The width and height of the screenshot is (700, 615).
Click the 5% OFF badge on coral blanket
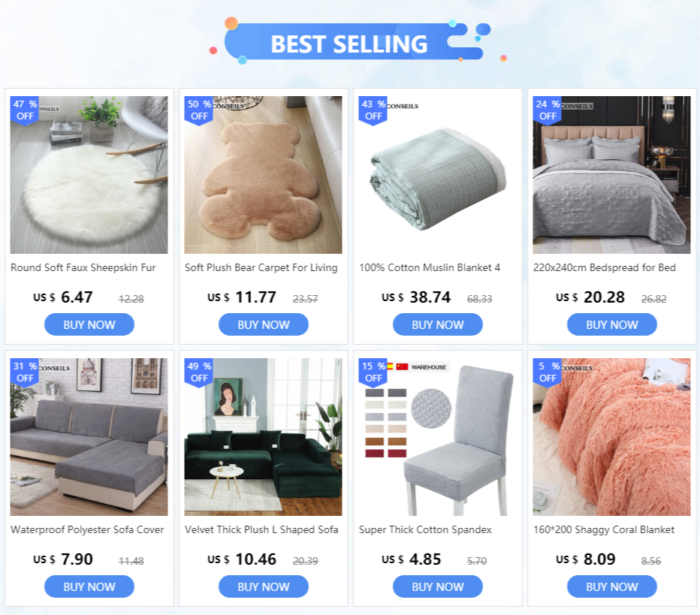pyautogui.click(x=548, y=372)
